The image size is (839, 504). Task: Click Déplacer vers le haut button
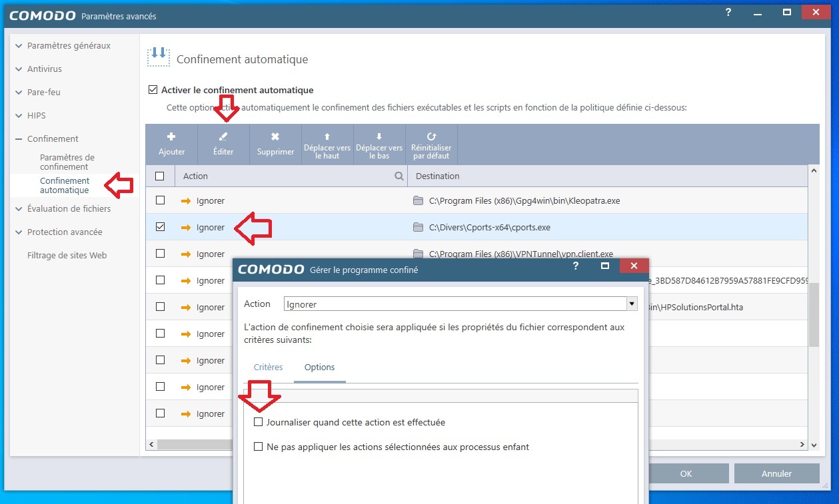(327, 144)
